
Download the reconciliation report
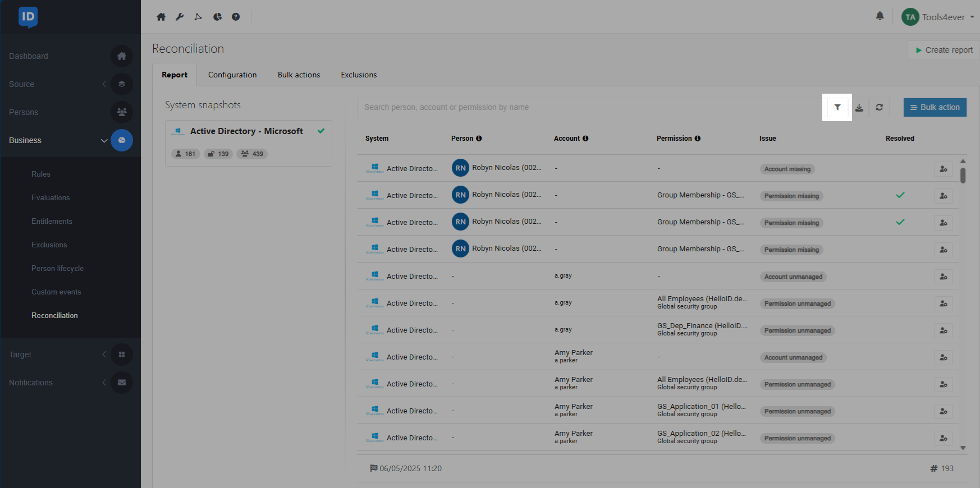[859, 107]
